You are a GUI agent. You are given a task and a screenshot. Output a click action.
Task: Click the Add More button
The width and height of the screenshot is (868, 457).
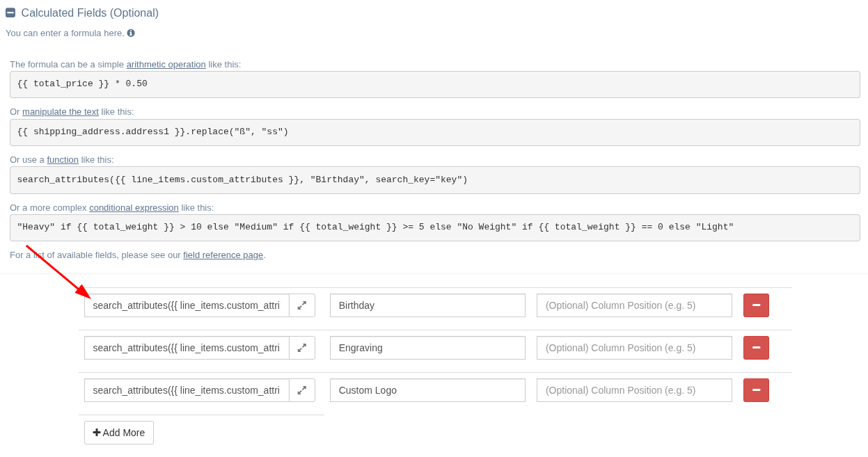pyautogui.click(x=119, y=433)
